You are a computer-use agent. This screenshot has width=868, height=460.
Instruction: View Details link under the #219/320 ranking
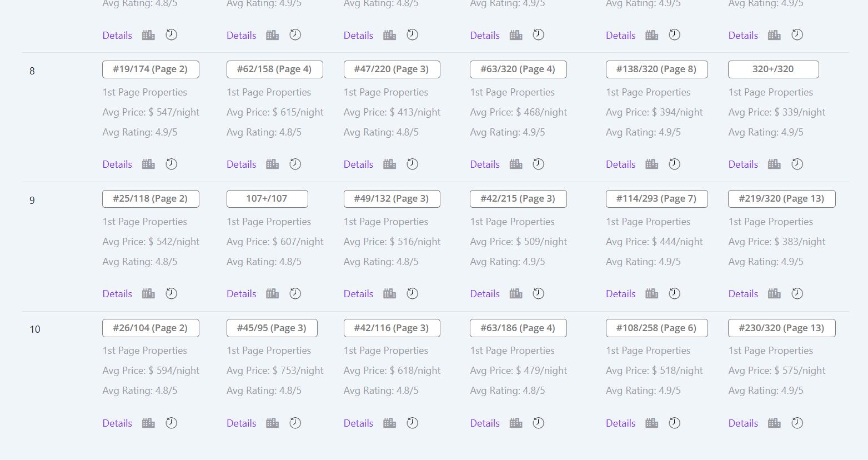click(x=743, y=293)
